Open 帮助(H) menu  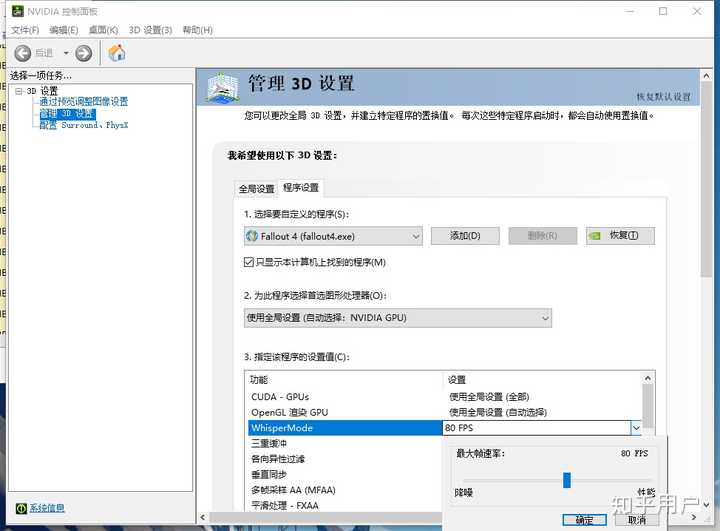(197, 30)
